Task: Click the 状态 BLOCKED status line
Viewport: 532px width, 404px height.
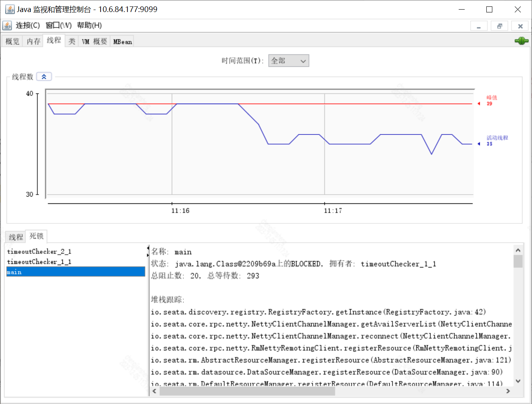Action: click(294, 264)
